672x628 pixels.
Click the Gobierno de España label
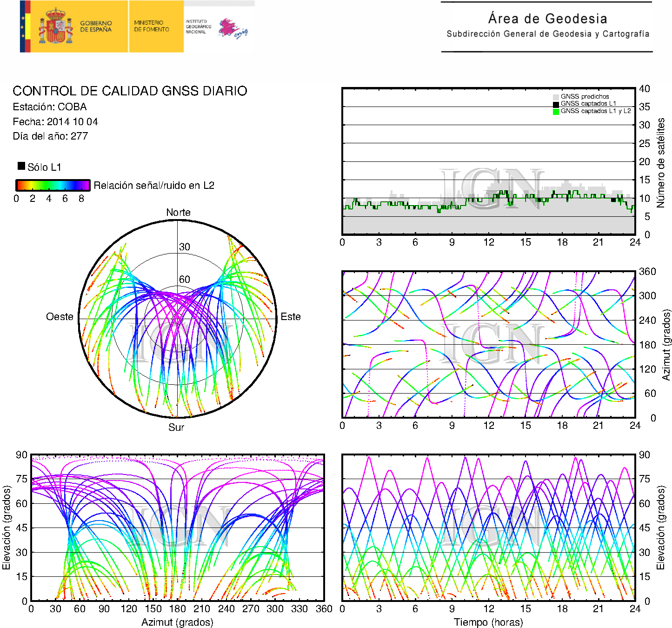pyautogui.click(x=96, y=26)
